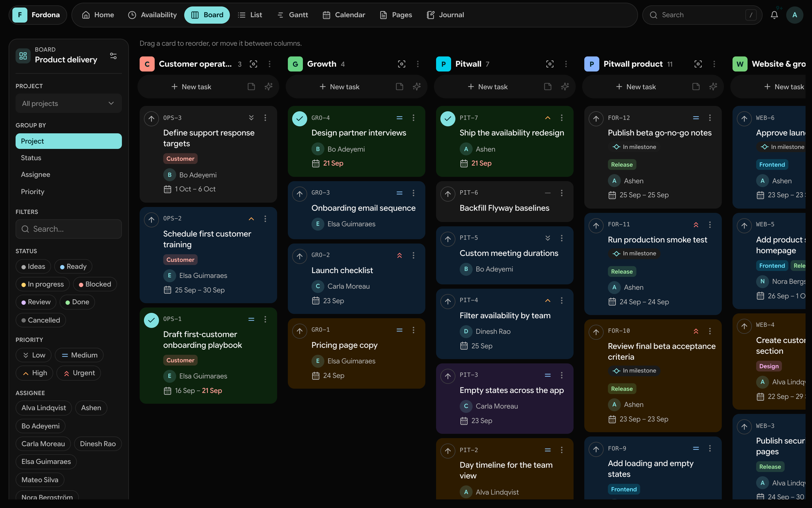Open Customer operations column three-dot menu

click(x=269, y=64)
